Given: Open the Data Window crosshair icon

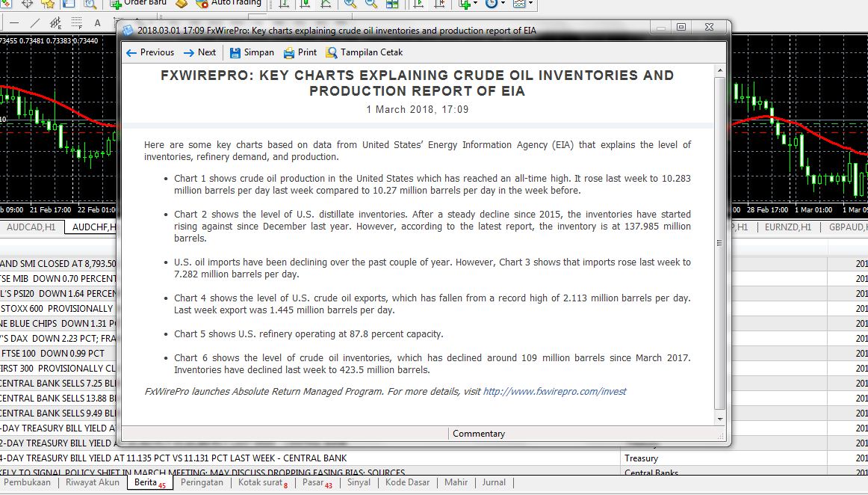Looking at the screenshot, I should (x=27, y=3).
